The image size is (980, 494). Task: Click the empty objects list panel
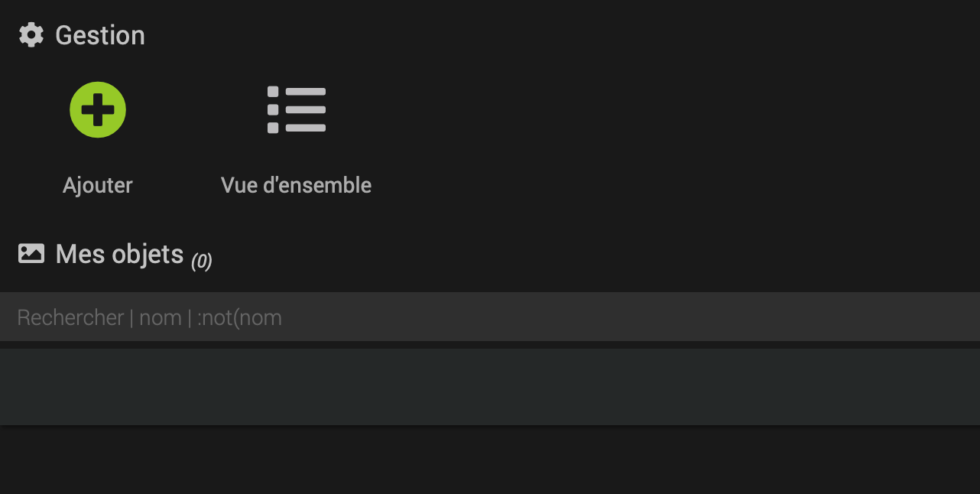(489, 386)
